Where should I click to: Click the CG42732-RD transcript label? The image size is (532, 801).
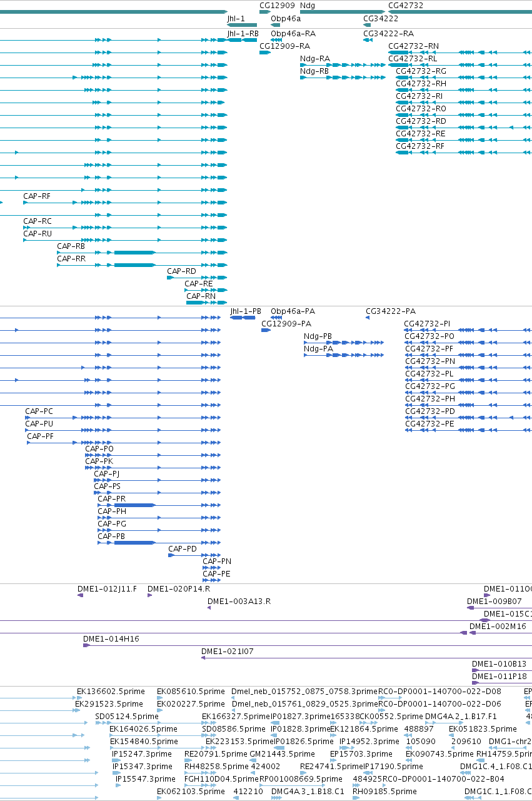tap(421, 121)
